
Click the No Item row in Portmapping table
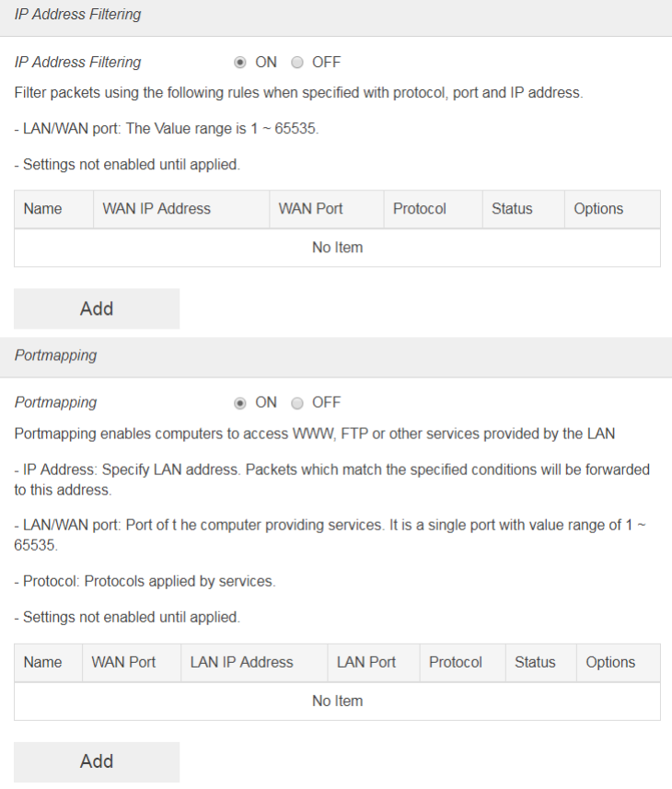click(x=337, y=701)
